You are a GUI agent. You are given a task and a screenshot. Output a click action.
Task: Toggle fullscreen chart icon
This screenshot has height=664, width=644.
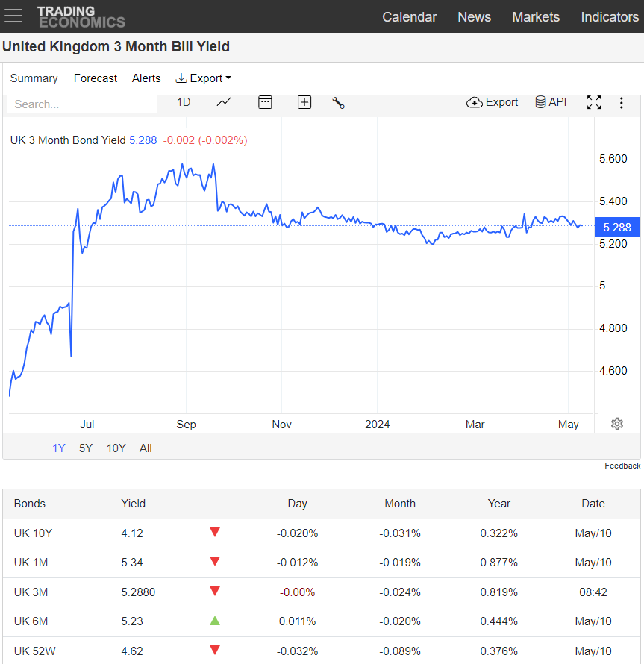pyautogui.click(x=594, y=102)
